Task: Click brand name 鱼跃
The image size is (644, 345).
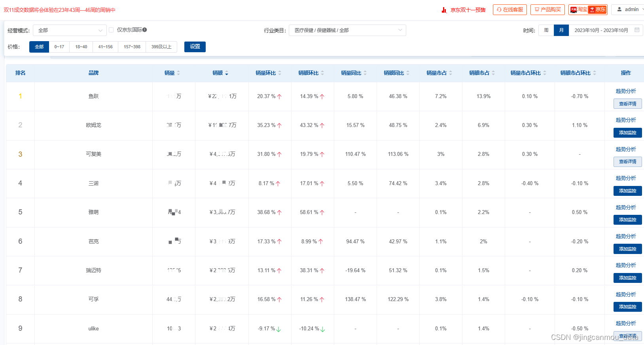Action: tap(94, 96)
